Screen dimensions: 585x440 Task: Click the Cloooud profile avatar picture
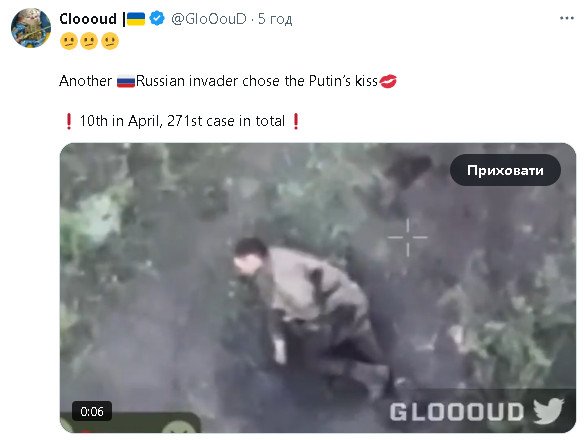tap(31, 28)
